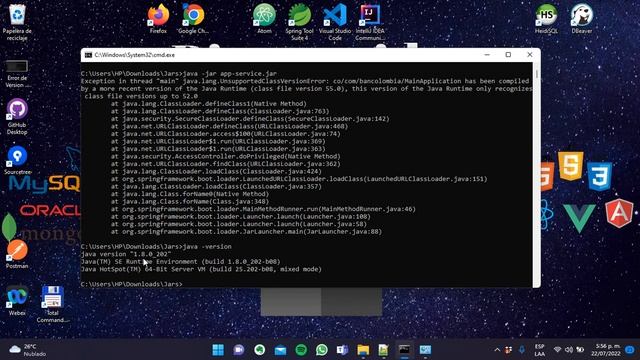
Task: Select the Error de Version desktop file
Action: pyautogui.click(x=17, y=74)
